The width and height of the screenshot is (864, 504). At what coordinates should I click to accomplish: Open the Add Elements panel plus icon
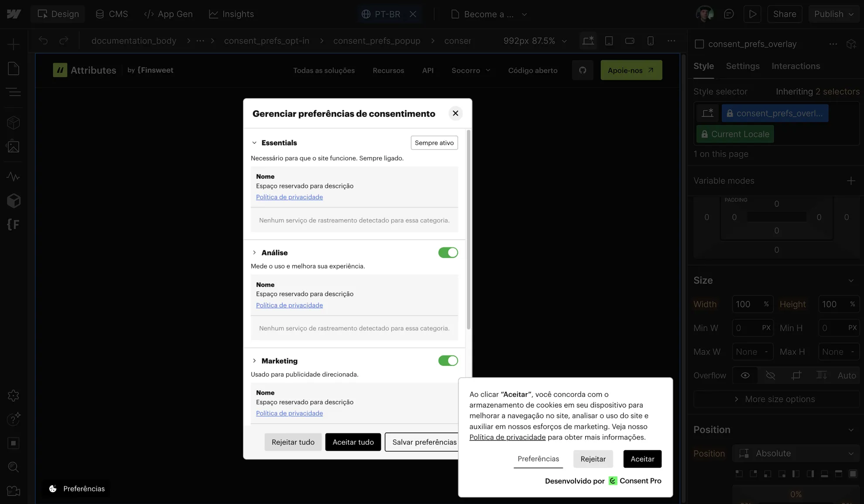pyautogui.click(x=14, y=44)
